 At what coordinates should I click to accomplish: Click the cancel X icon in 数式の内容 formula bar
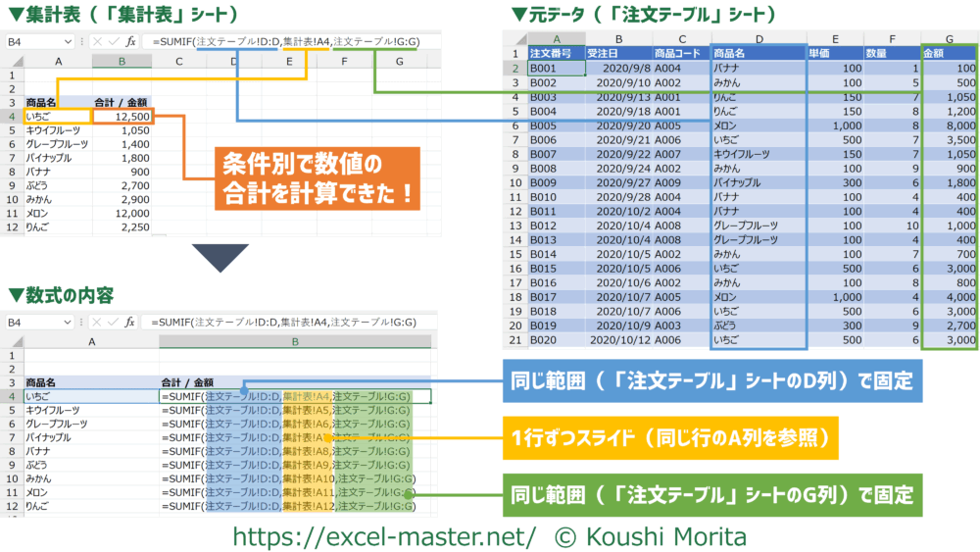pyautogui.click(x=94, y=323)
